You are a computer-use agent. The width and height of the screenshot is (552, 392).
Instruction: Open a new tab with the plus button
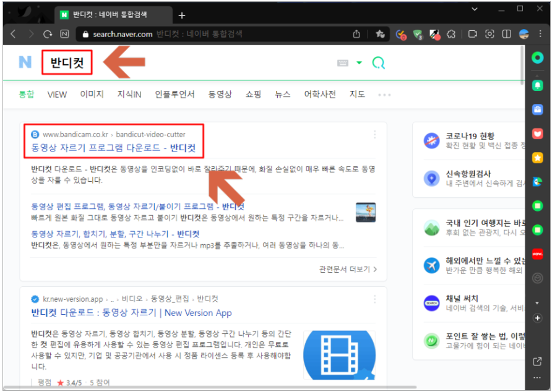click(182, 15)
